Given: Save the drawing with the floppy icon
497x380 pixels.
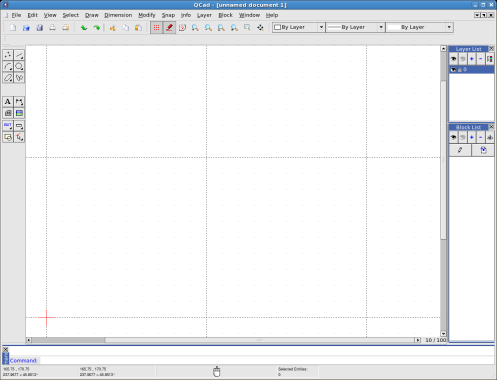Looking at the screenshot, I should pos(39,28).
